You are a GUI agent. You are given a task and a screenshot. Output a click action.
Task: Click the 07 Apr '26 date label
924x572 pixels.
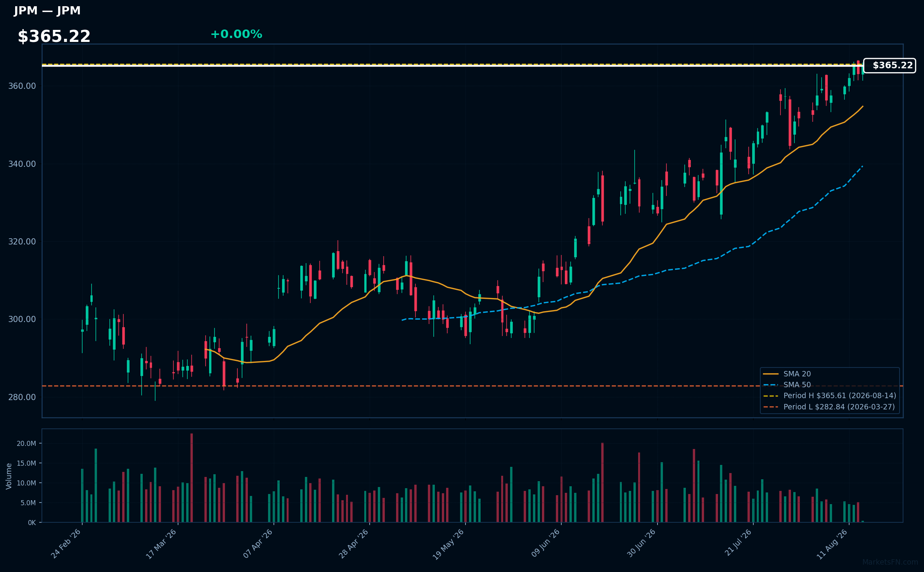[258, 544]
